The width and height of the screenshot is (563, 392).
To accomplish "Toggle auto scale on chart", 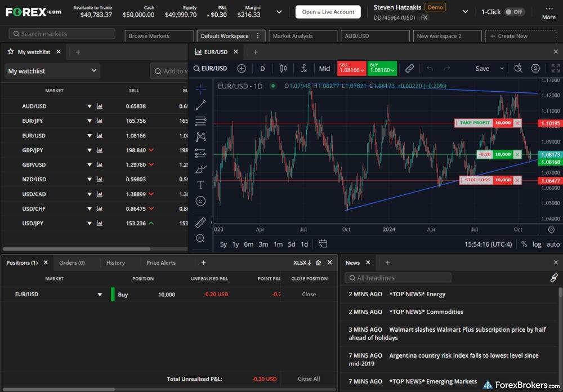I will tap(553, 244).
